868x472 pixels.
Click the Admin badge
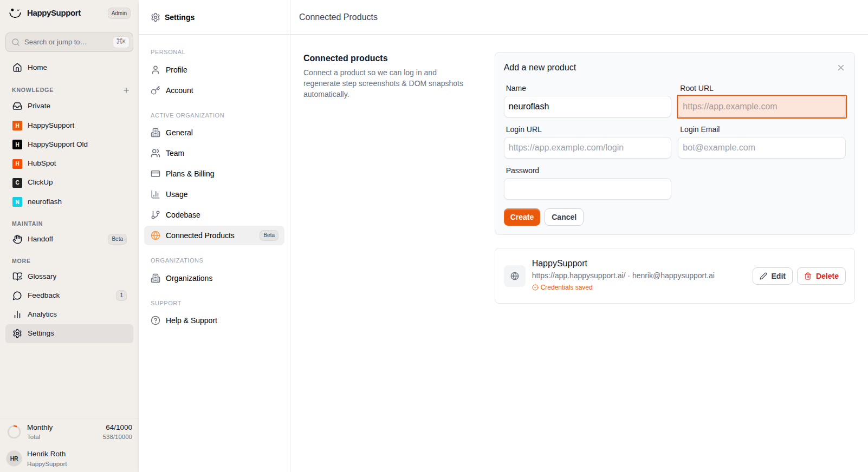coord(119,14)
